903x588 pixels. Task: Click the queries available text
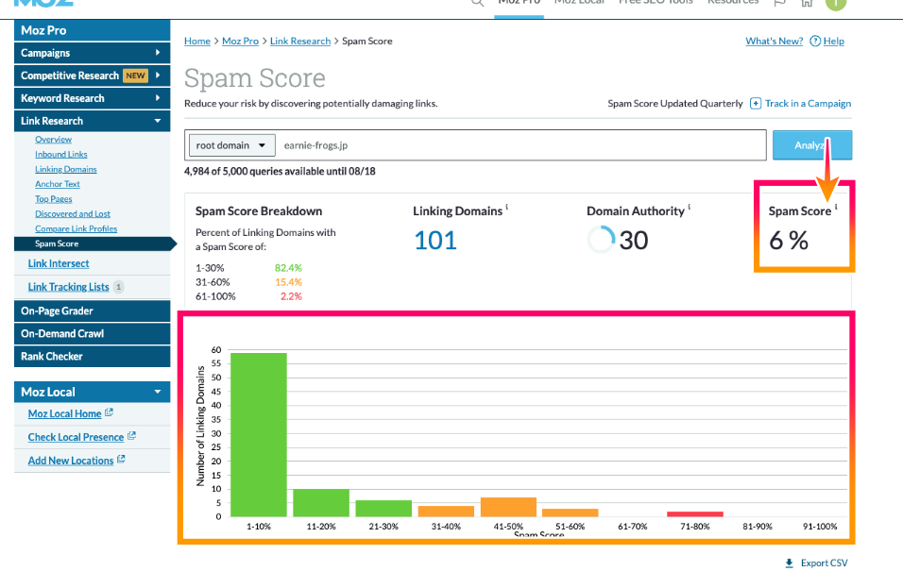[280, 171]
